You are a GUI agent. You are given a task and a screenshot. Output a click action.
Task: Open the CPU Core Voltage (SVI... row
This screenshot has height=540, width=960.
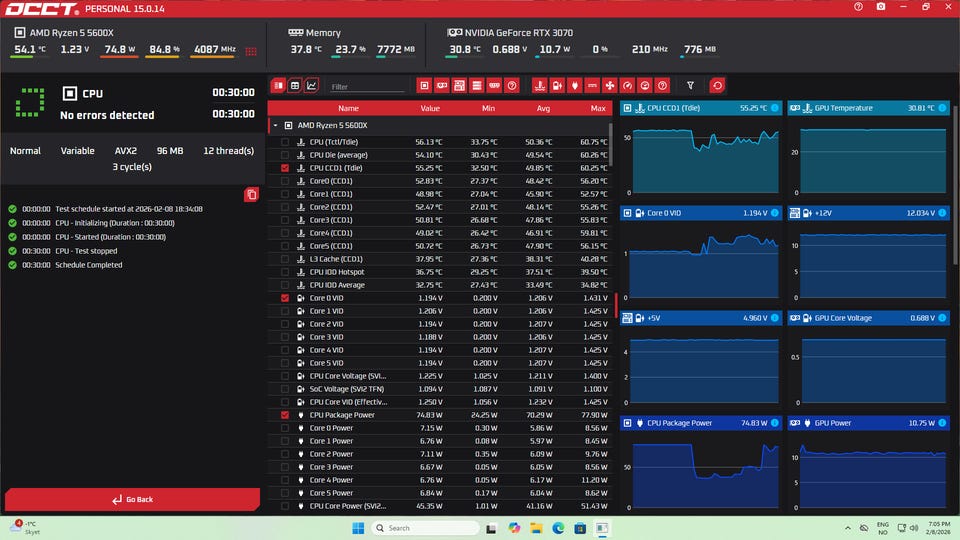pyautogui.click(x=440, y=376)
